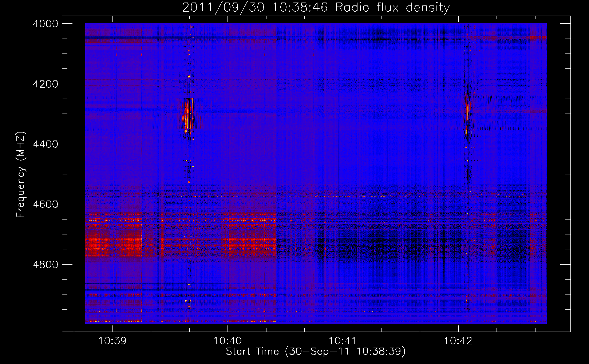Click the bright burst near 4300 MHz after 10:42
This screenshot has width=589, height=364.
468,113
